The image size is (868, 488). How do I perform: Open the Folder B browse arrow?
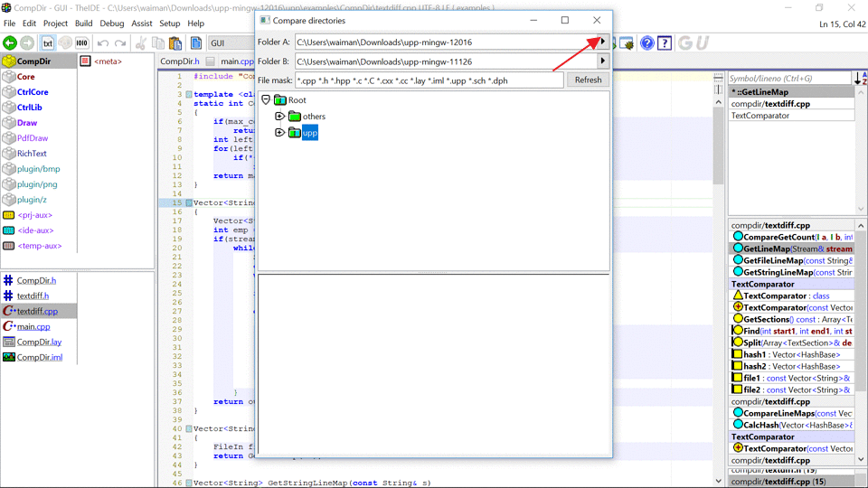[603, 61]
